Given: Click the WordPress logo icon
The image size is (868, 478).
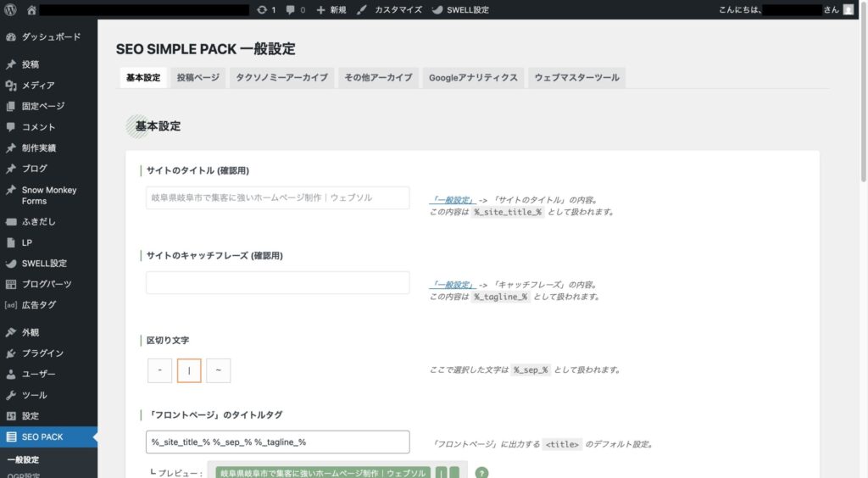Looking at the screenshot, I should tap(11, 10).
